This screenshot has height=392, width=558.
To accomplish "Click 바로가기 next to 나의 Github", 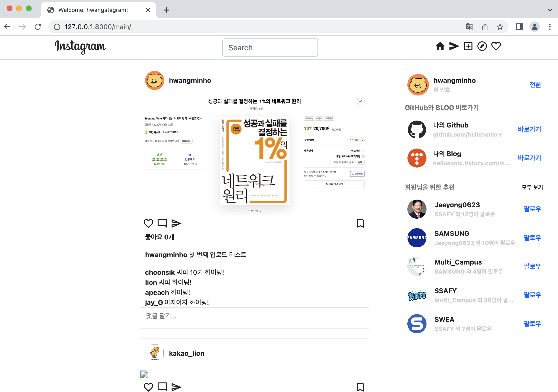I will [529, 129].
